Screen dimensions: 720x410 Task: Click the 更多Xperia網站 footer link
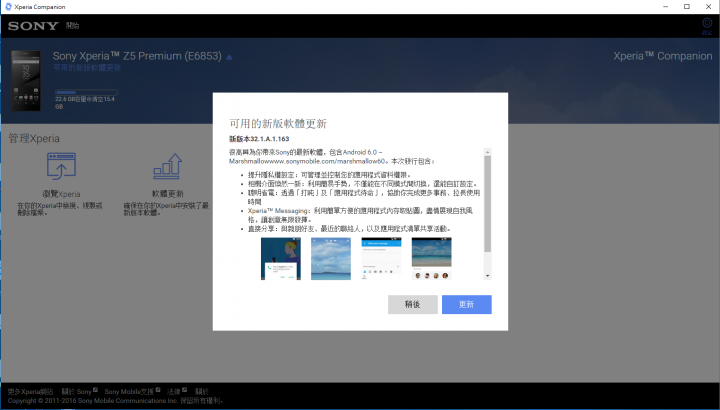(30, 392)
